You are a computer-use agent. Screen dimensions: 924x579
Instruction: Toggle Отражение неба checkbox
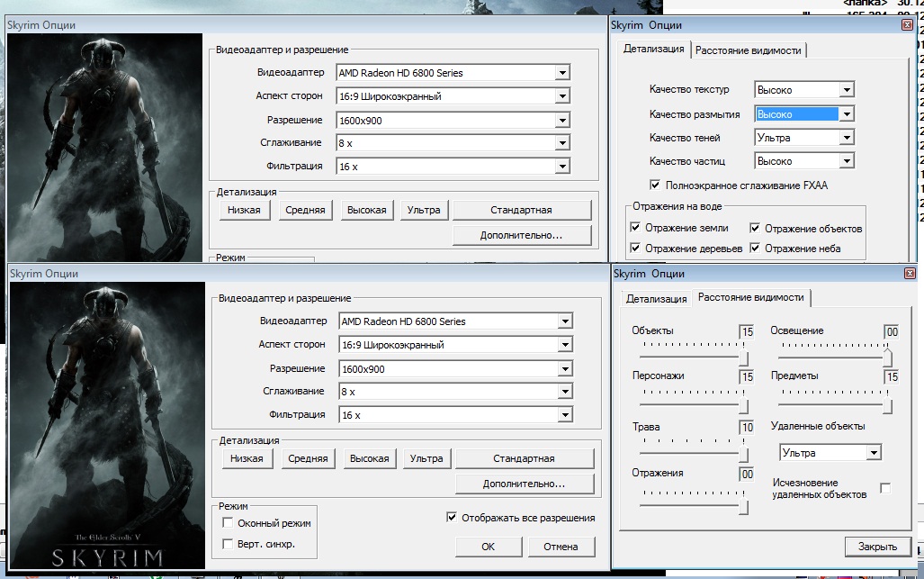(x=755, y=248)
